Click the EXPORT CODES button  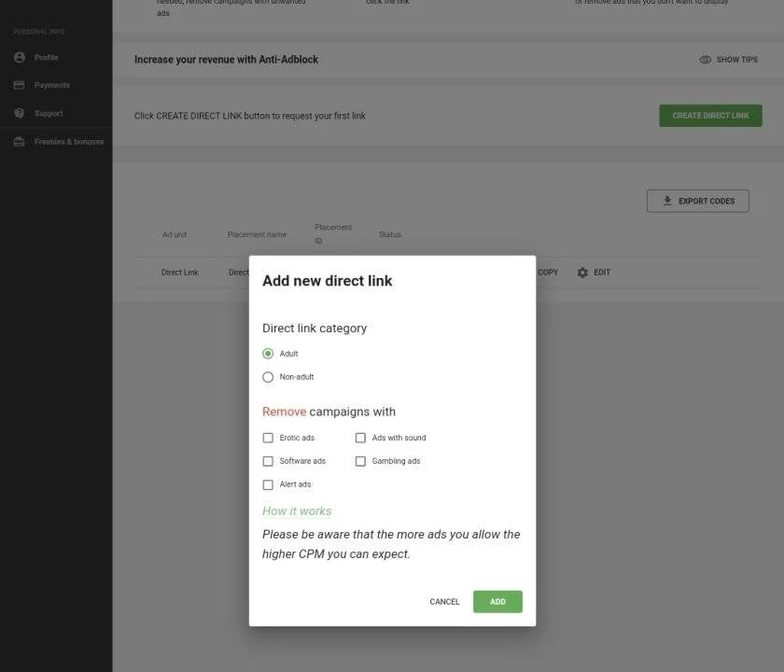(698, 201)
